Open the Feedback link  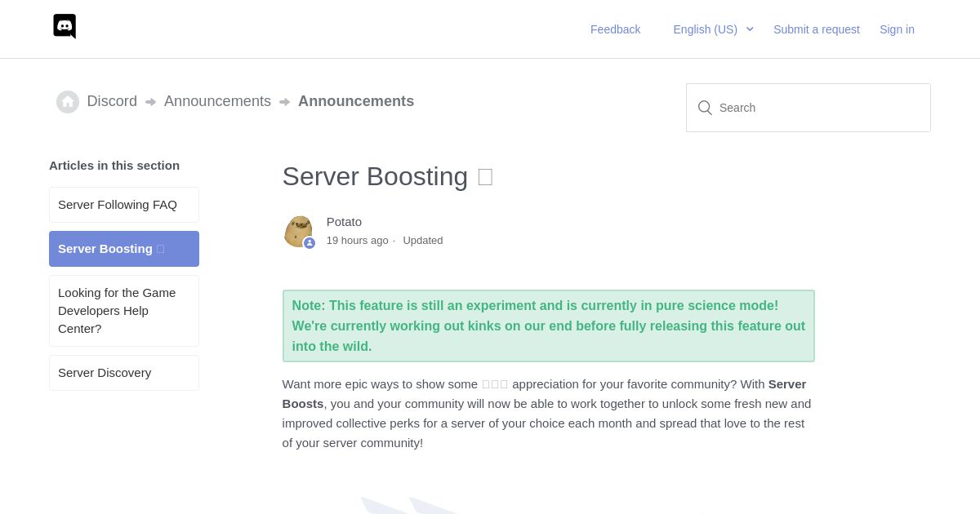tap(615, 29)
